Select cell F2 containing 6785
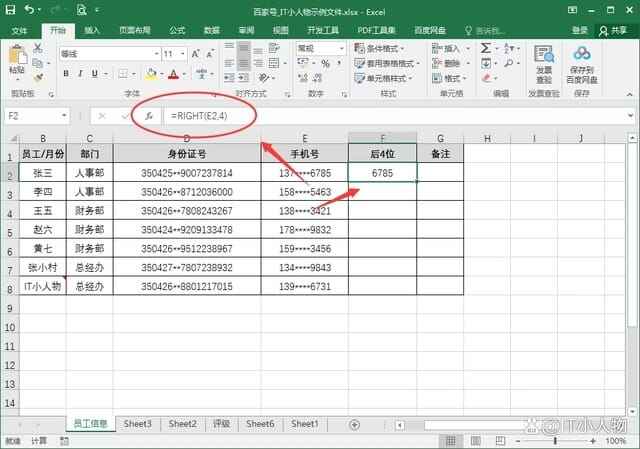 click(x=381, y=173)
